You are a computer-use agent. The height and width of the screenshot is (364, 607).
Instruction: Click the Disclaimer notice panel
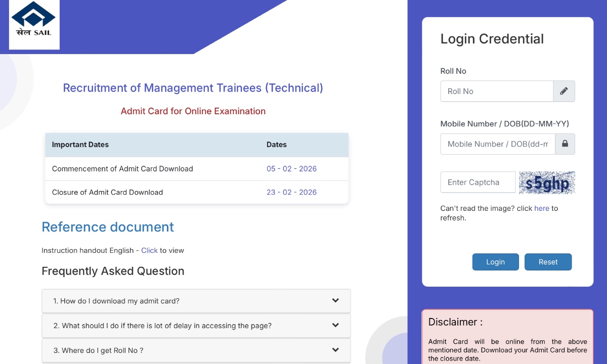pyautogui.click(x=507, y=336)
